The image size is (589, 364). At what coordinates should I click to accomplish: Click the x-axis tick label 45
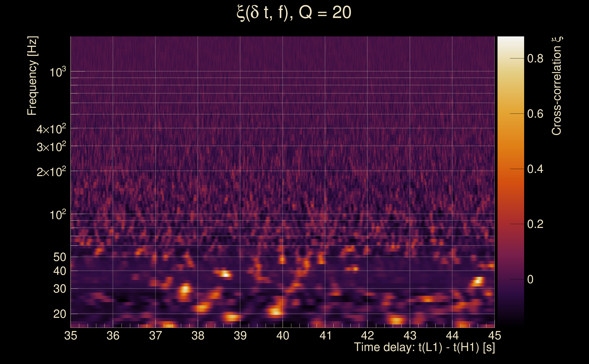(494, 336)
